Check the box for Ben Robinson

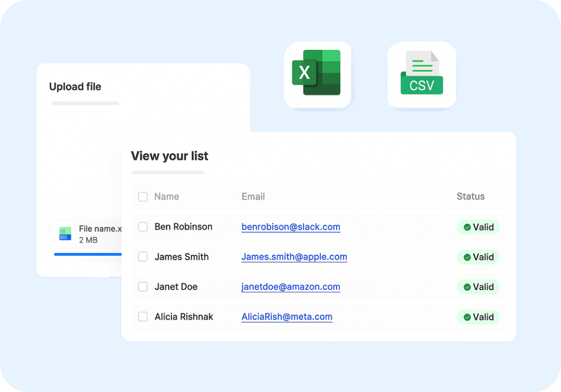tap(143, 227)
